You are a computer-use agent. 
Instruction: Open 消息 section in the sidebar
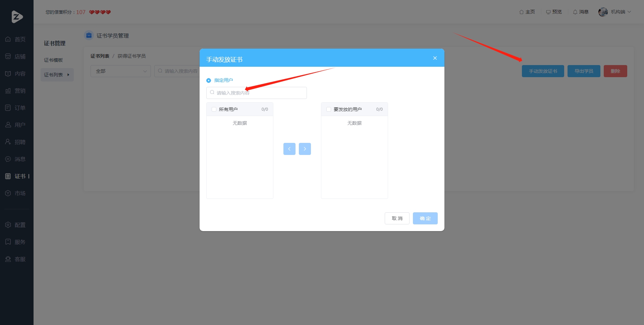click(x=16, y=159)
